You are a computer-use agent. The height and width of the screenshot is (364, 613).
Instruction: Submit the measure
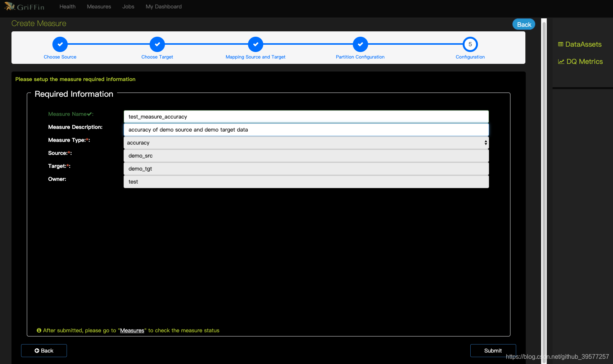(x=493, y=351)
